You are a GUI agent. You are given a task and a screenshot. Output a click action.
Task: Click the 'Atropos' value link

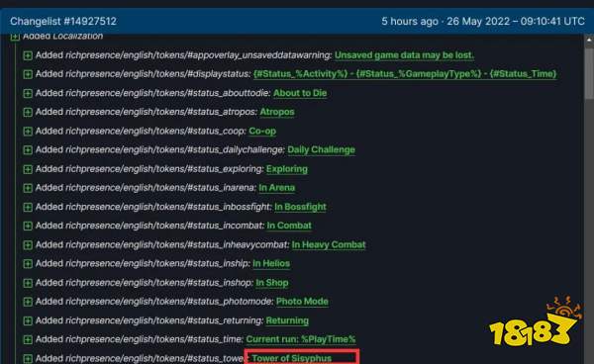point(277,112)
